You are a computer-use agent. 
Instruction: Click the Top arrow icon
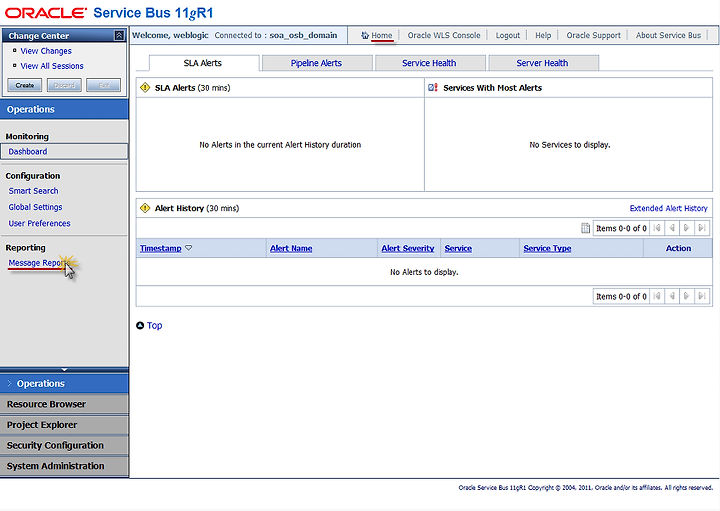(x=140, y=326)
